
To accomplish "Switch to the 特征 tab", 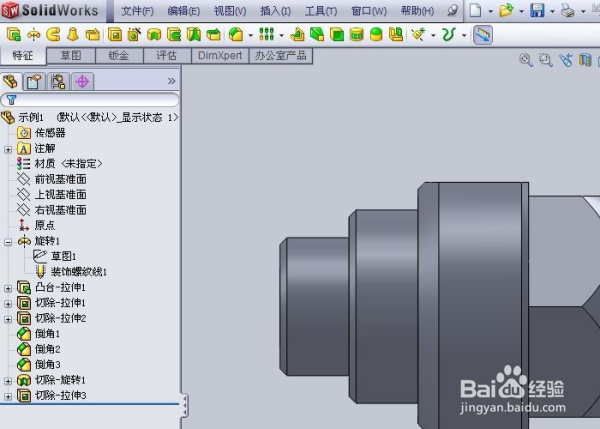I will 23,56.
